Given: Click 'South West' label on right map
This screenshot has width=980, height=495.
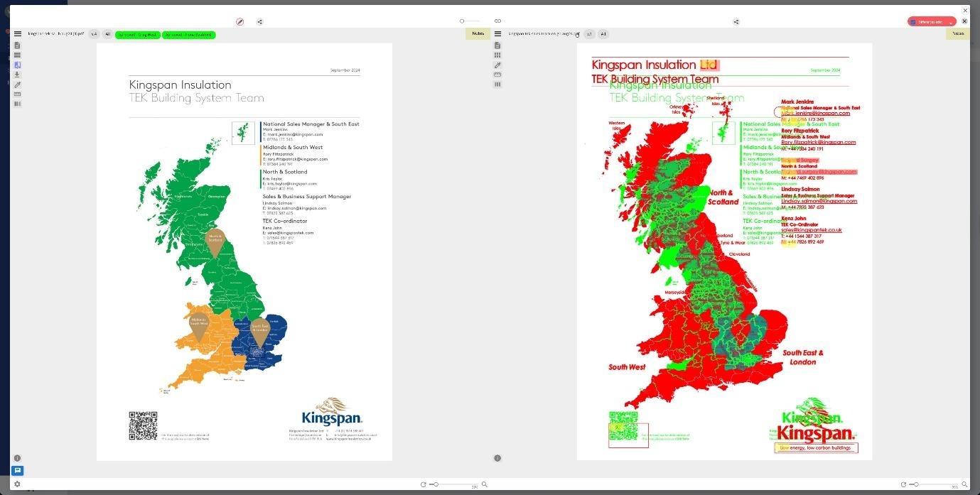Looking at the screenshot, I should (627, 367).
